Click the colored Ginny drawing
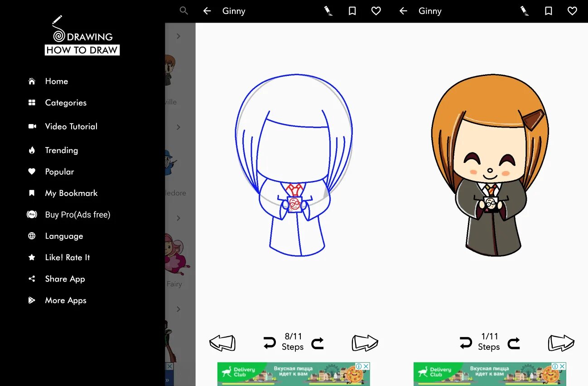588x386 pixels. pos(489,165)
